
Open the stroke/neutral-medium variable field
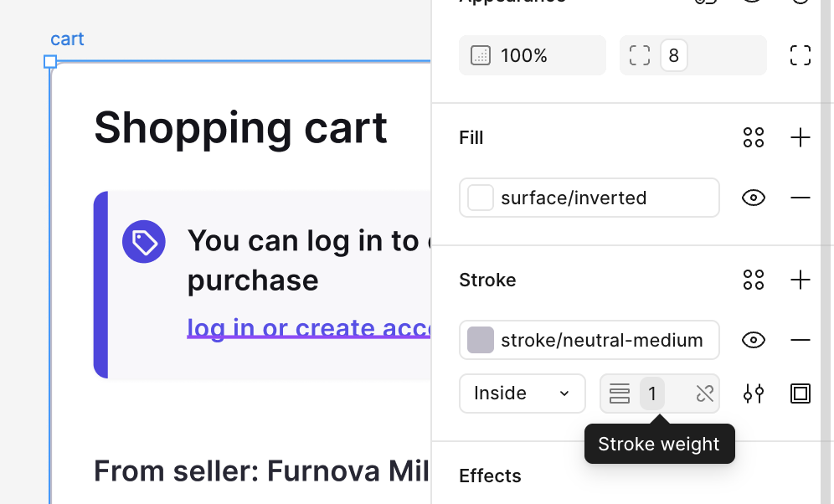601,340
